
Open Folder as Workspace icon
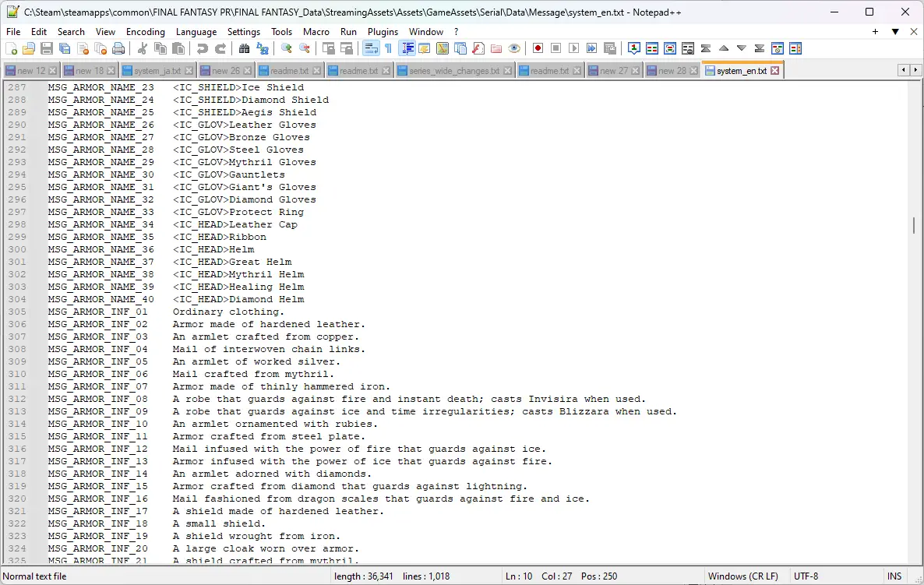496,49
